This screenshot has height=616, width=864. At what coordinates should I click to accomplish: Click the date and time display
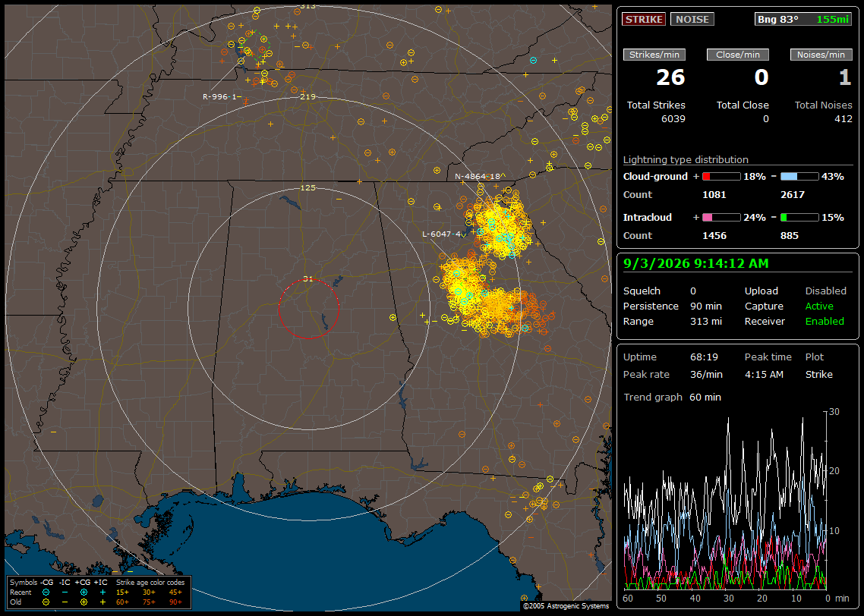[695, 264]
